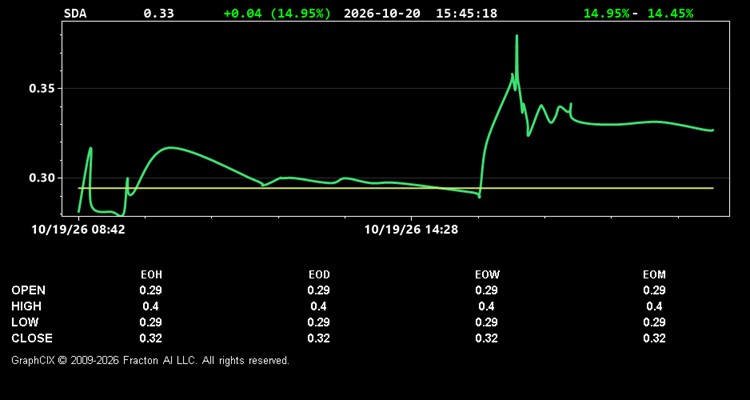Click the EOD HIGH value 0.4
The width and height of the screenshot is (750, 400).
[319, 306]
